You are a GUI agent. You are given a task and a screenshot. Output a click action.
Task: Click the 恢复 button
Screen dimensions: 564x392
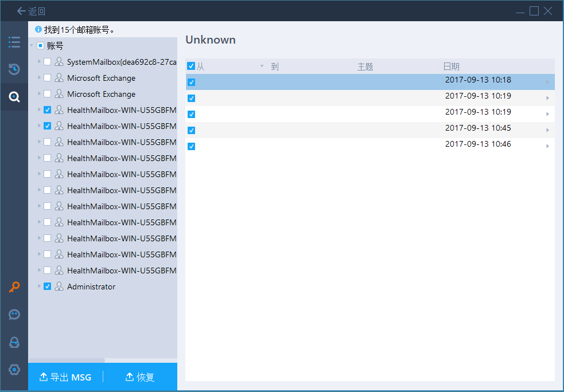pyautogui.click(x=140, y=377)
